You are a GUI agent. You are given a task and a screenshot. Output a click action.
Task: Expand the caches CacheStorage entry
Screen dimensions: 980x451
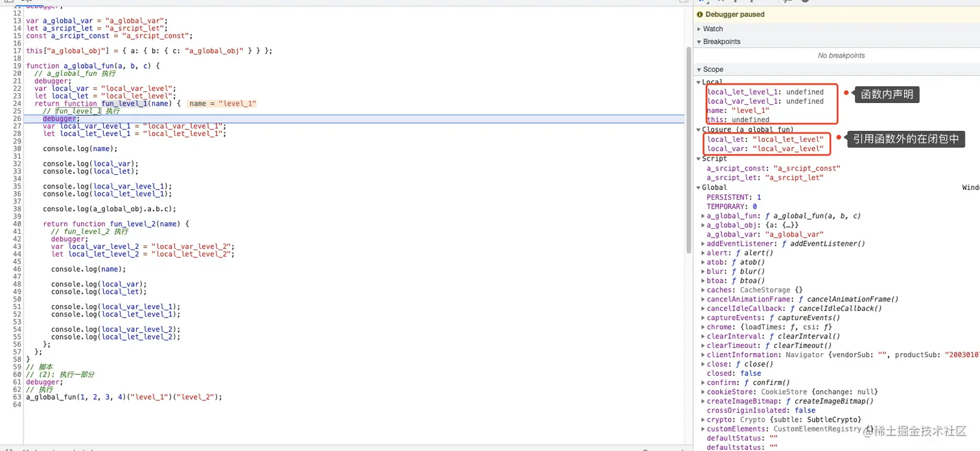click(x=704, y=290)
